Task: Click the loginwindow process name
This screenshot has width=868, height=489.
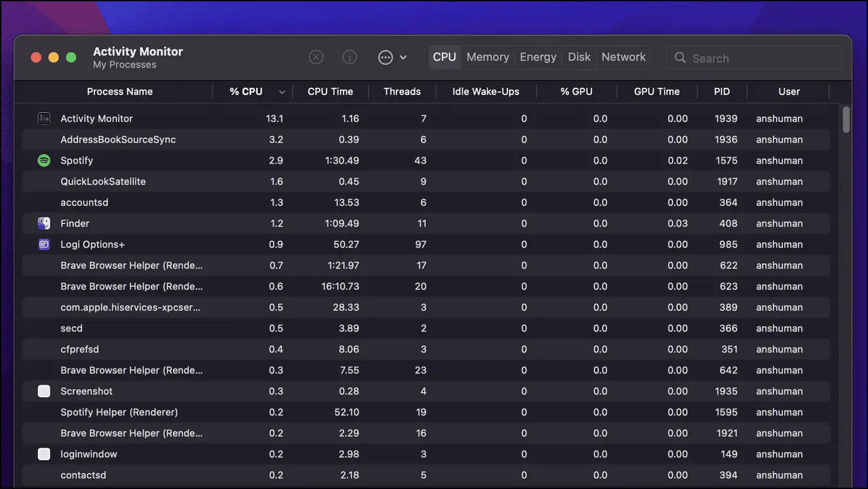Action: (89, 454)
